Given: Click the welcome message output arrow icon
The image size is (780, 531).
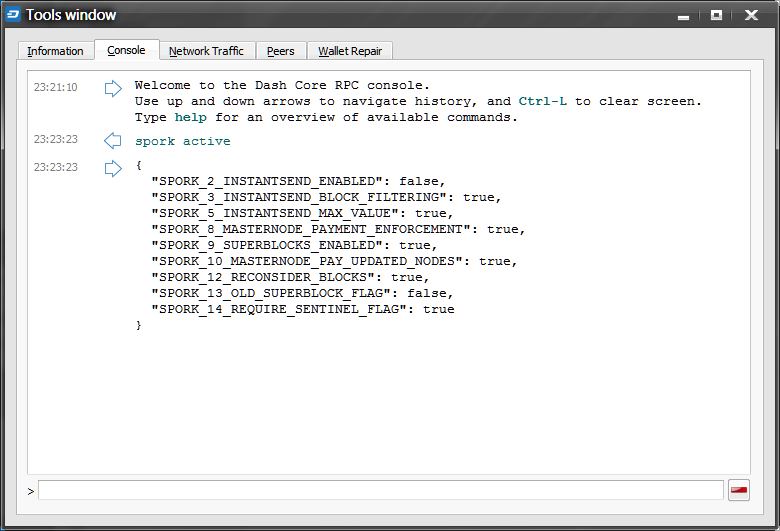Looking at the screenshot, I should click(x=113, y=89).
